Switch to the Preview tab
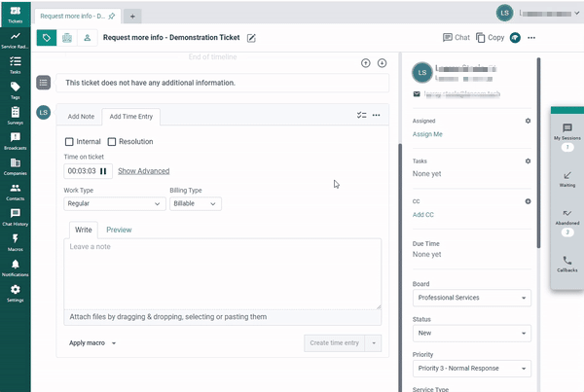 119,230
